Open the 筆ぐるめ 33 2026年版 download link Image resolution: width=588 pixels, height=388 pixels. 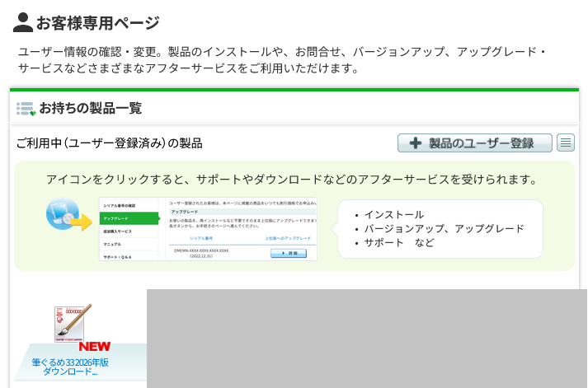(70, 367)
